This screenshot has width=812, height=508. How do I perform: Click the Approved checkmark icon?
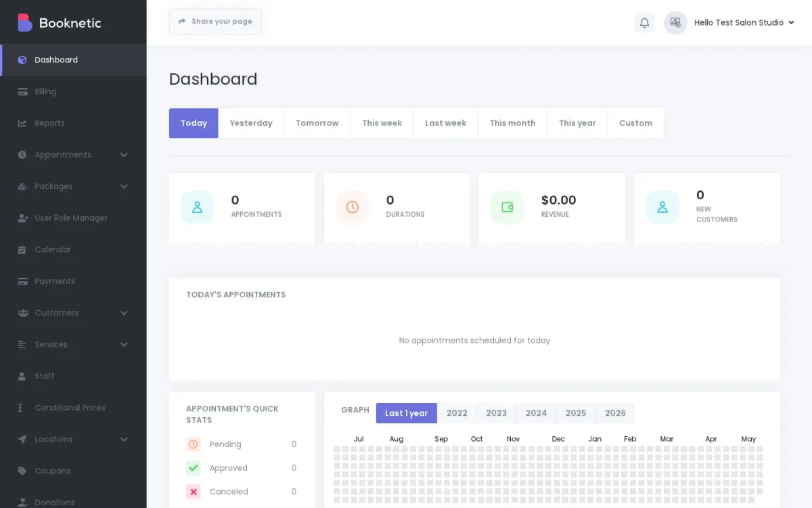194,468
